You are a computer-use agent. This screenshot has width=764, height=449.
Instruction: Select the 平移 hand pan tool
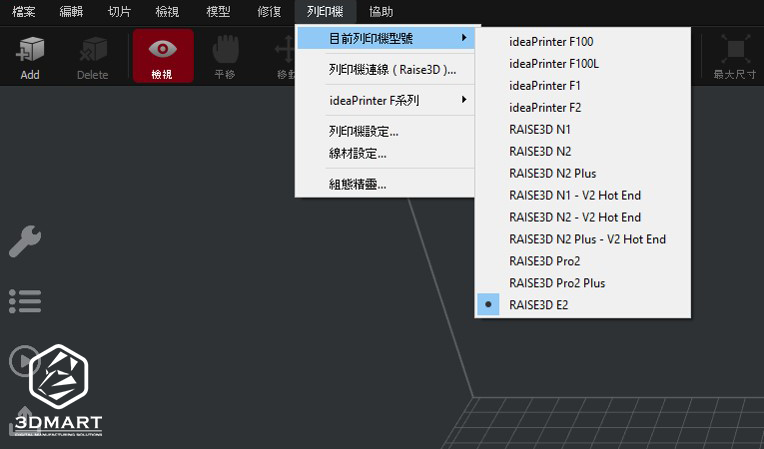coord(225,56)
